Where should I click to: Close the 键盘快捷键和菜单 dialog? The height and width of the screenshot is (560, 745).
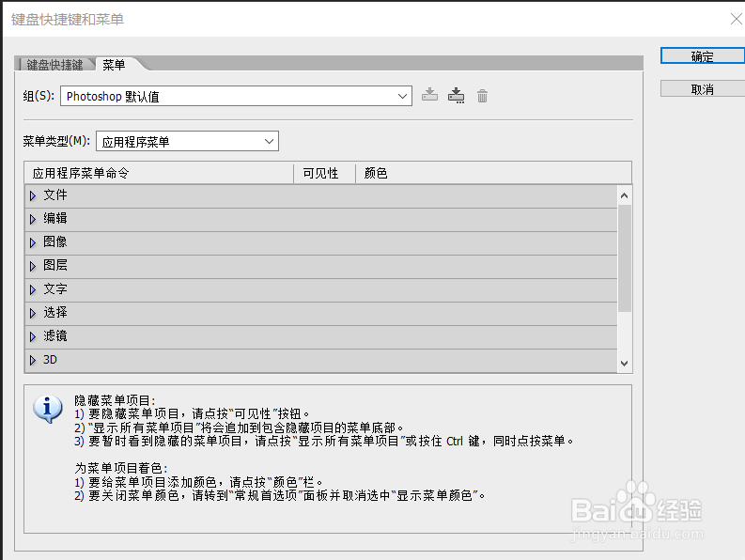tap(736, 19)
